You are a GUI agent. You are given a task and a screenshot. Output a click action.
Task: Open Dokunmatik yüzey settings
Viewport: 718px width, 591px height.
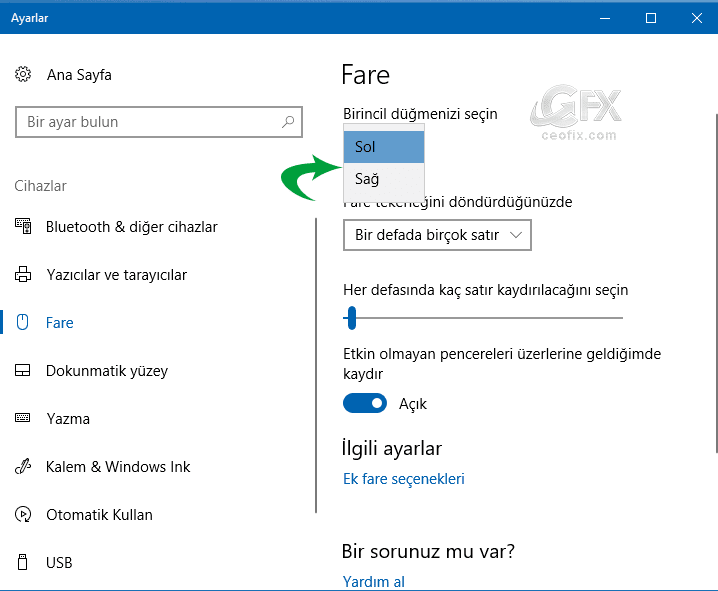107,371
